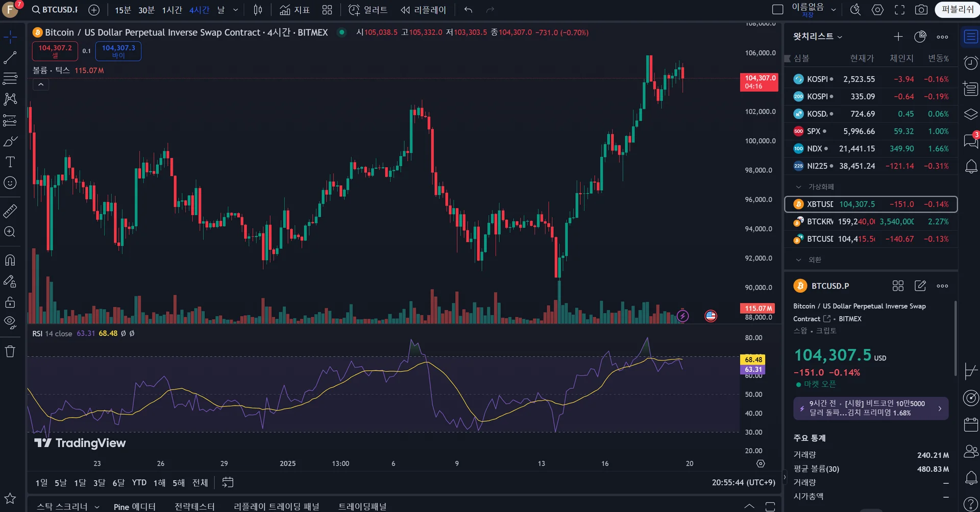This screenshot has width=980, height=512.
Task: Open the 지표 indicators dialog
Action: (x=295, y=10)
